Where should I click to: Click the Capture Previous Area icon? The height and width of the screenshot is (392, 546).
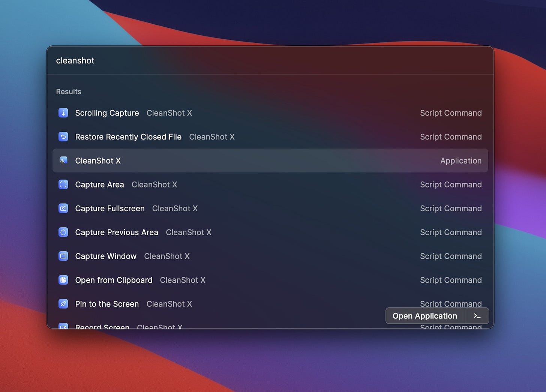(x=63, y=232)
